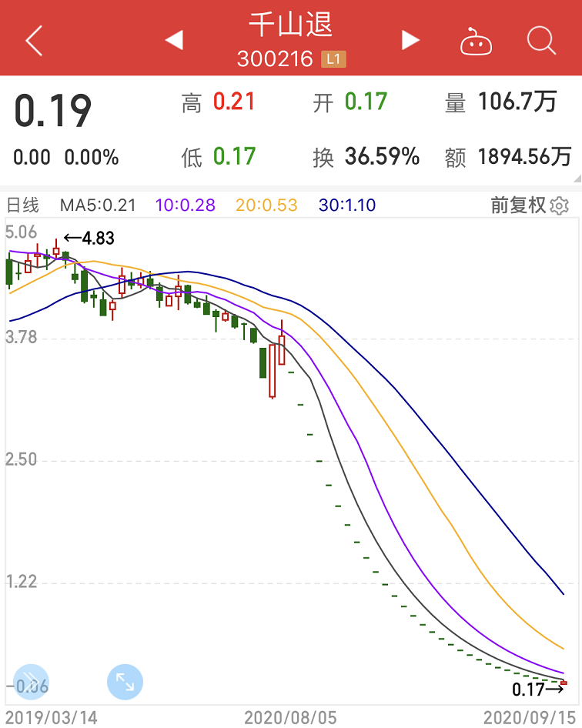Tap the MA5:0.21 indicator label
582x728 pixels.
point(98,205)
